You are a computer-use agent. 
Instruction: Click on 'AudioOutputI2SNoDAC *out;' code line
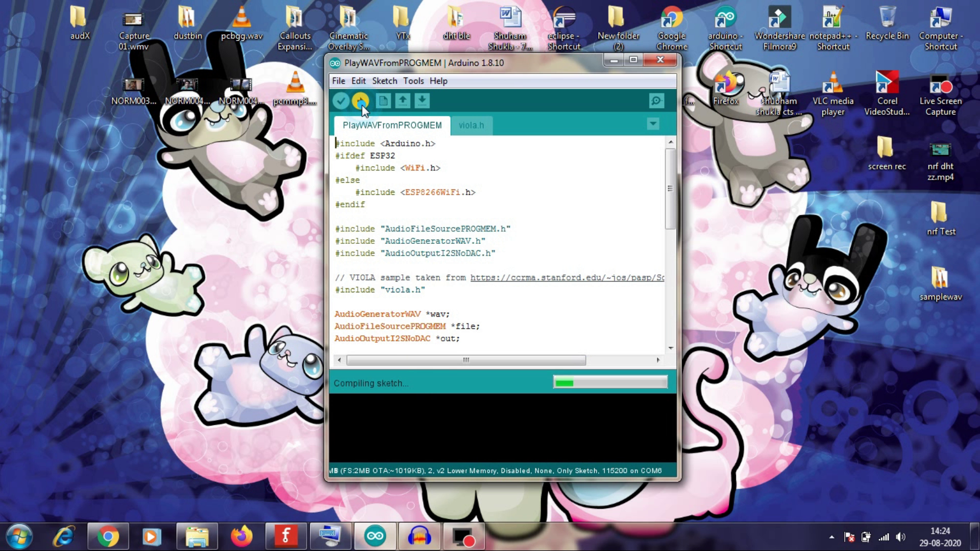point(397,339)
